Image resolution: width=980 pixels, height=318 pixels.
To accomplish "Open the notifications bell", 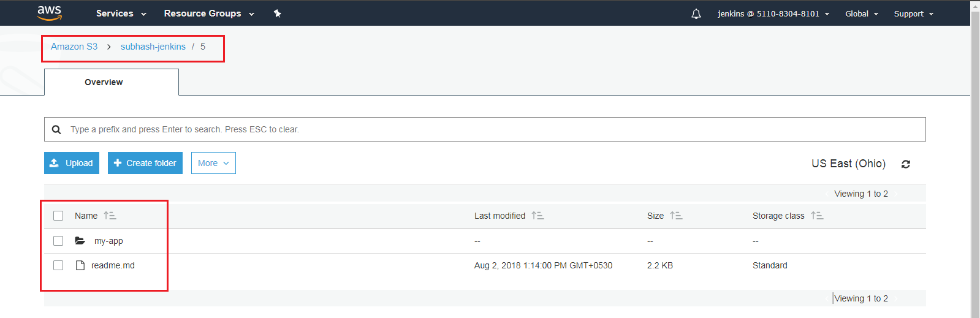I will coord(696,13).
